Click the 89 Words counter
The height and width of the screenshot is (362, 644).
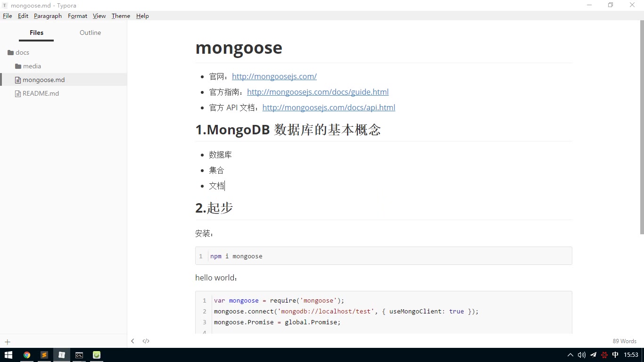click(x=624, y=341)
